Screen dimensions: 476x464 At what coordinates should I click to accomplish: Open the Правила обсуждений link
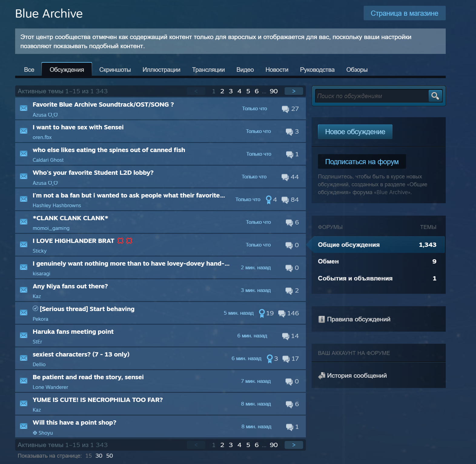[359, 319]
